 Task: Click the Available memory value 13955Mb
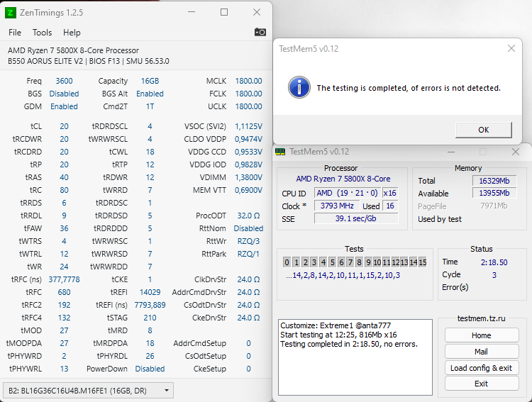point(494,193)
